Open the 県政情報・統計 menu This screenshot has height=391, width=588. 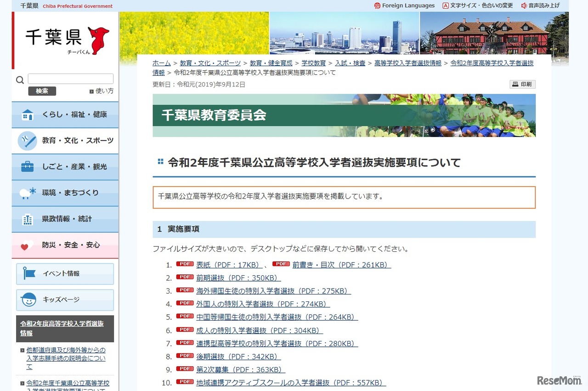tap(65, 219)
